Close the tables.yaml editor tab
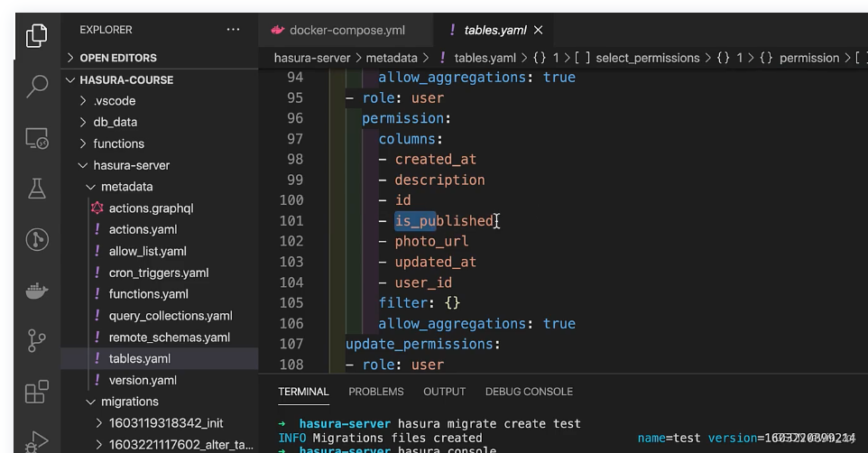The height and width of the screenshot is (453, 868). (538, 30)
